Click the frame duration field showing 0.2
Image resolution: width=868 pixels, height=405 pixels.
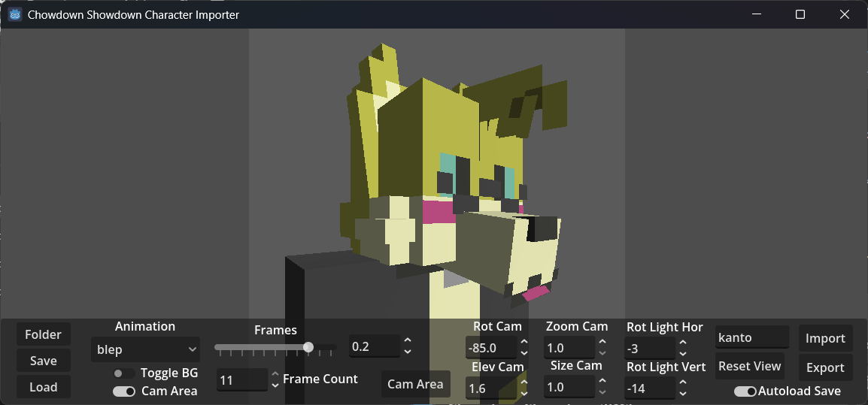click(x=375, y=346)
